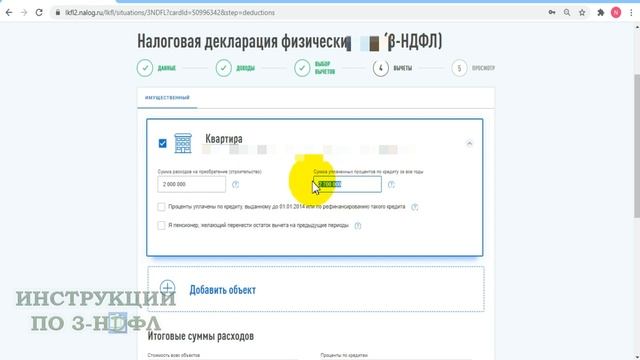
Task: Open the browser zoom magnifier icon
Action: point(567,13)
